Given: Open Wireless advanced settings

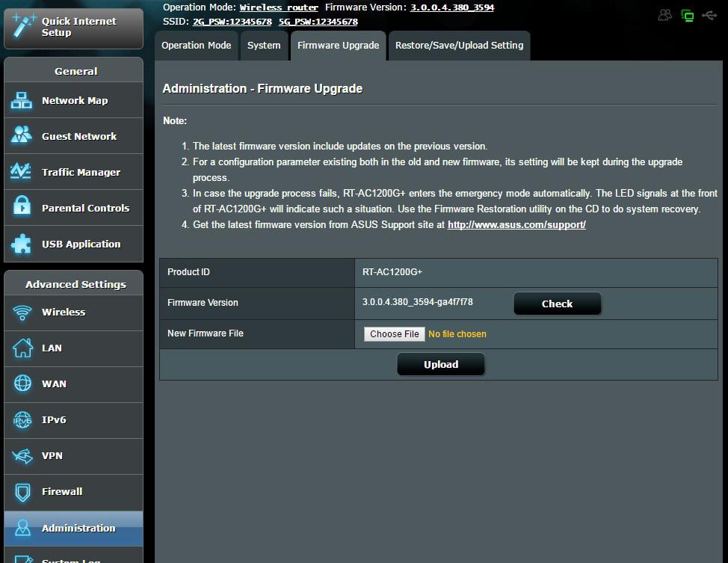Looking at the screenshot, I should tap(73, 313).
